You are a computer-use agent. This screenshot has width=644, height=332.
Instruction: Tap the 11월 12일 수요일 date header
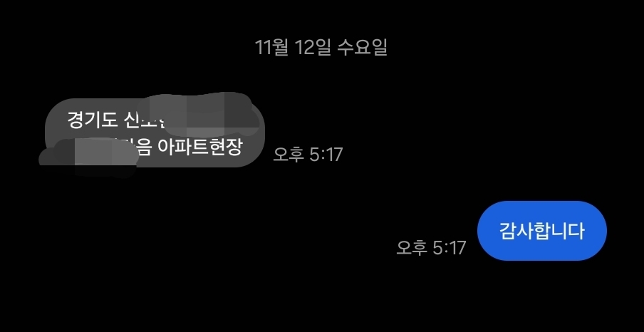[x=321, y=47]
